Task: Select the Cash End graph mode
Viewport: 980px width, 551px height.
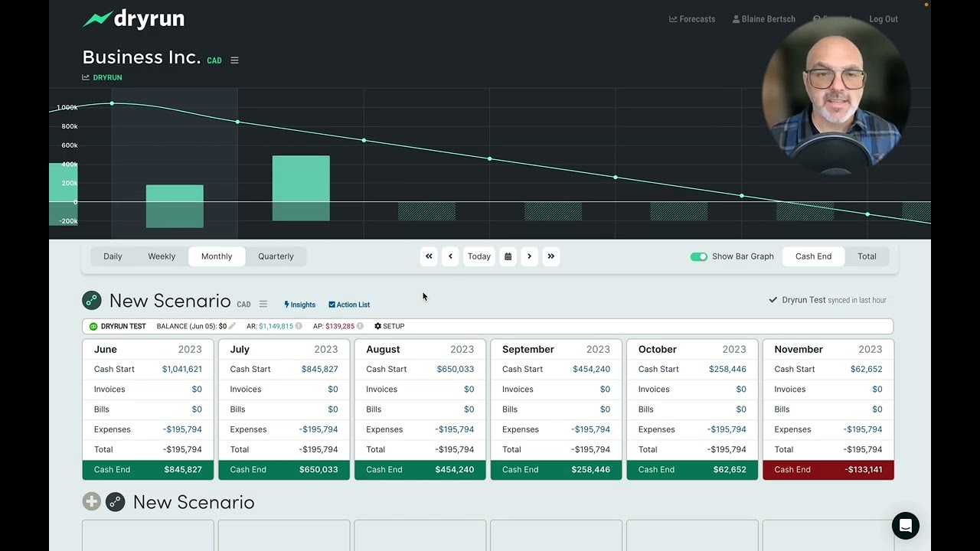Action: 813,256
